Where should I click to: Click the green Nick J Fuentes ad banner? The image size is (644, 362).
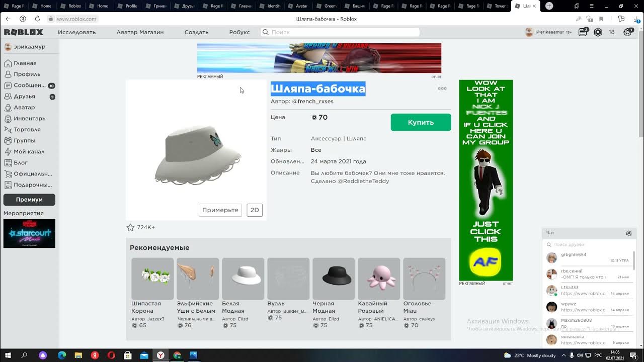point(486,180)
